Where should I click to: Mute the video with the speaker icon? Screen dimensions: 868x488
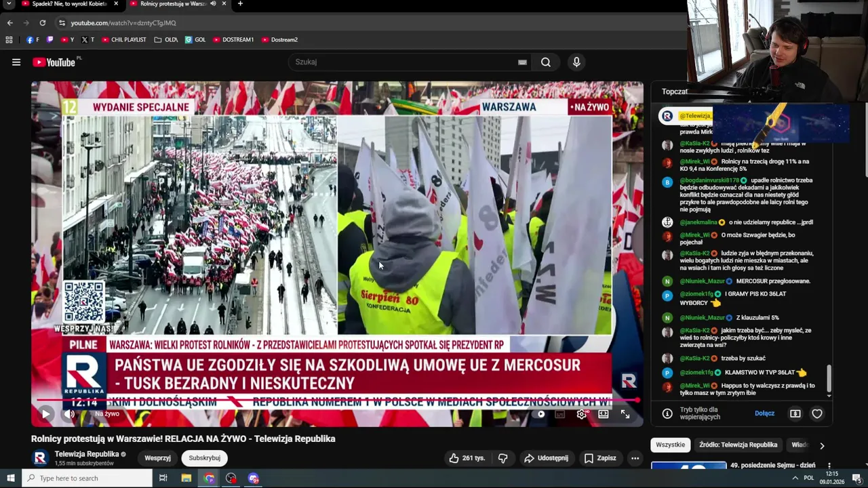point(69,413)
